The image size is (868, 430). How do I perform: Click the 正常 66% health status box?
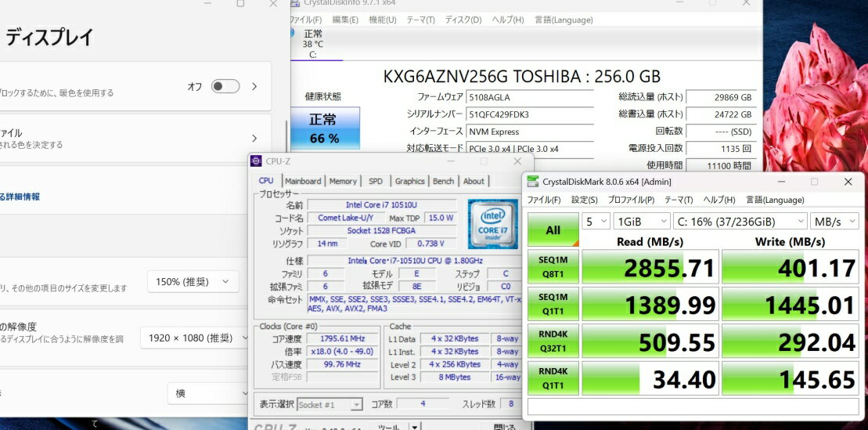coord(324,128)
